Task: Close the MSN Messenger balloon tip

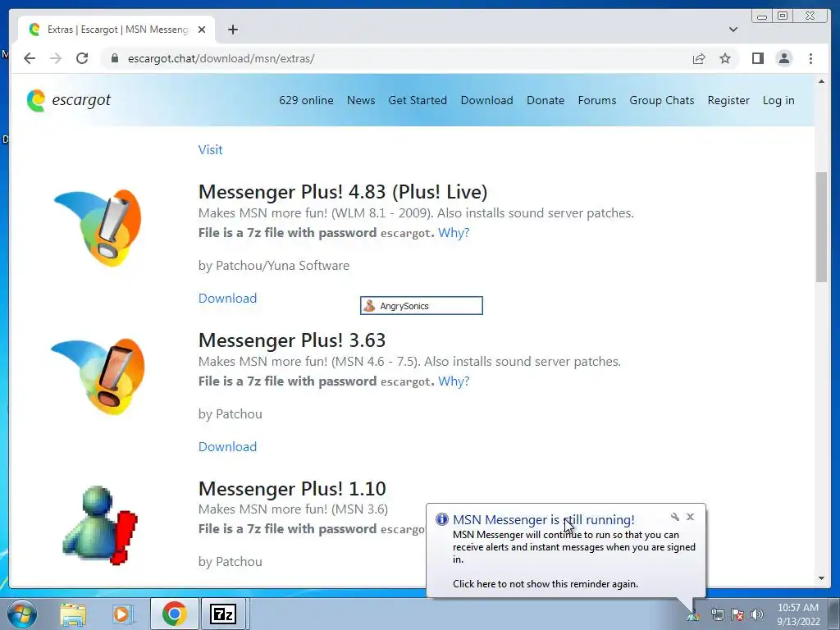Action: [690, 517]
